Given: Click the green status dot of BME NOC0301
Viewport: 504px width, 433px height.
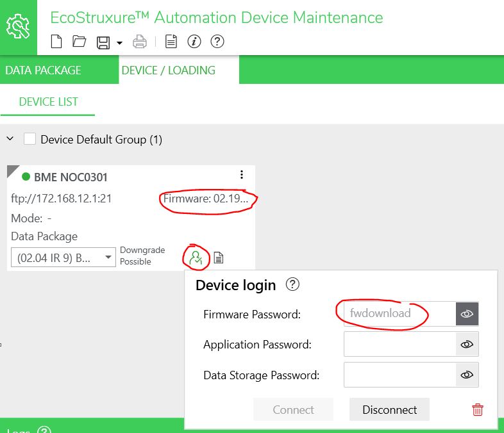Looking at the screenshot, I should (26, 177).
